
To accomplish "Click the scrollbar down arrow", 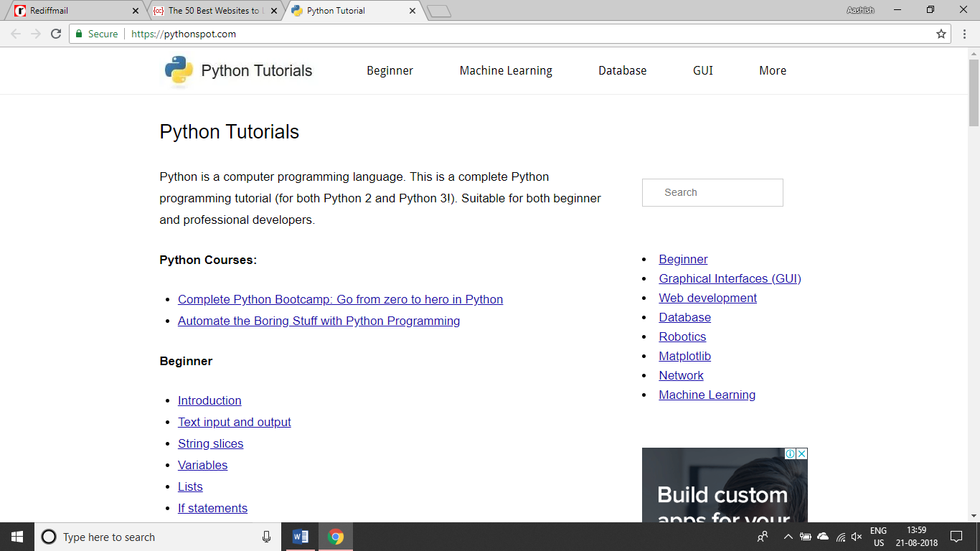I will coord(974,516).
